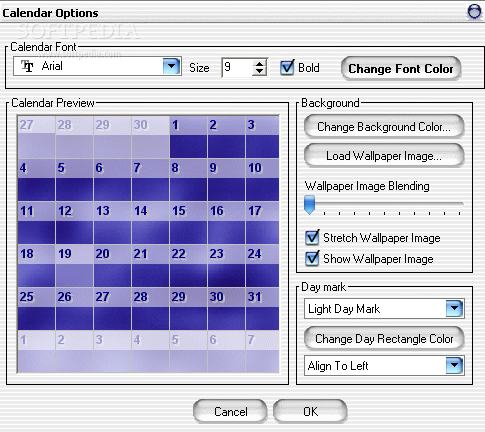Select day 31 in the calendar preview
Image resolution: width=485 pixels, height=432 pixels.
pos(262,309)
